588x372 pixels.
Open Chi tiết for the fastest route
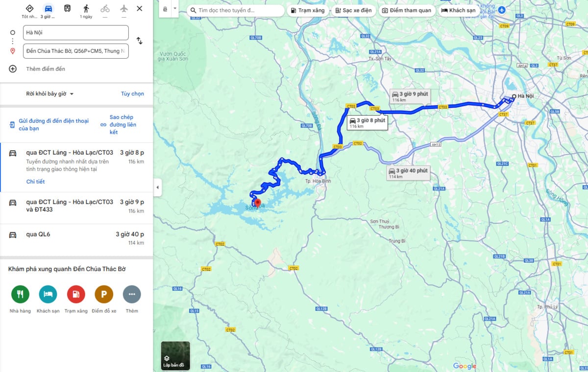[x=35, y=182]
